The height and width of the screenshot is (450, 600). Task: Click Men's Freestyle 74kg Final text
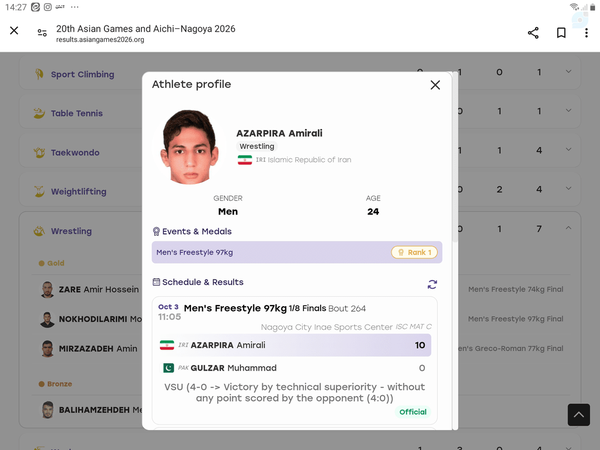pos(516,290)
